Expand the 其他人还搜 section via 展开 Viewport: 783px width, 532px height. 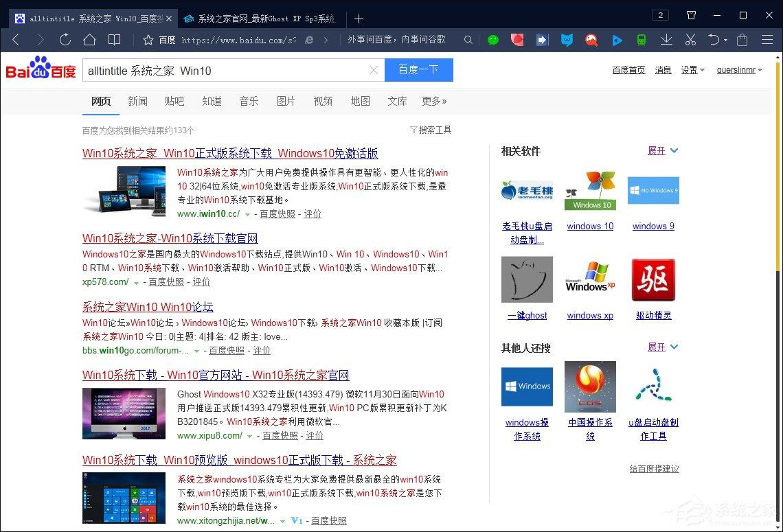click(x=662, y=347)
